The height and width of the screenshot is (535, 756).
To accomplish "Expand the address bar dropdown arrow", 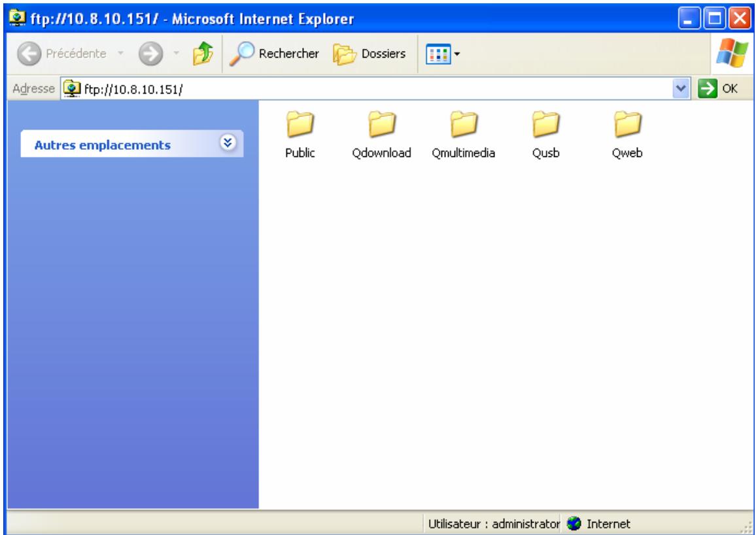I will [681, 89].
